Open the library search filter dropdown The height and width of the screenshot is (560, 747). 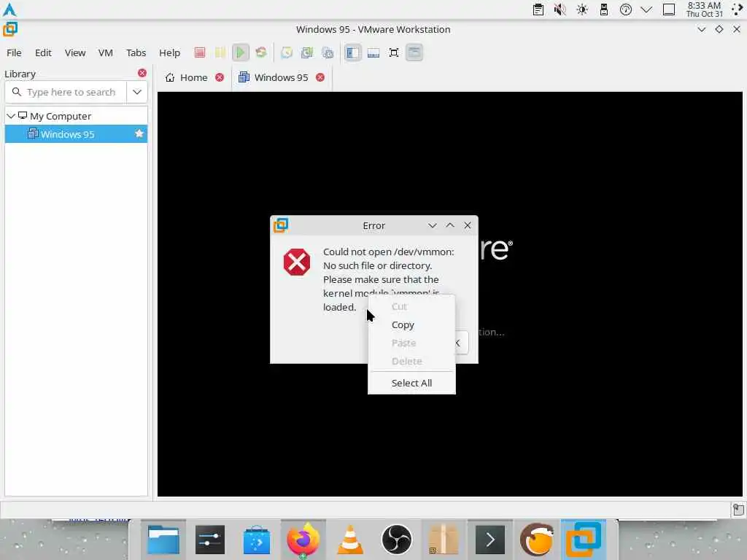137,92
